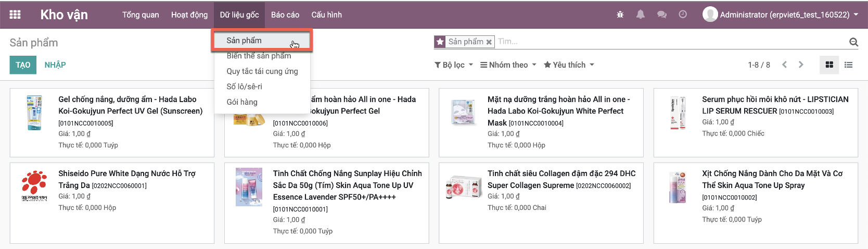Click the NHẬP import button
The image size is (868, 249).
pos(55,65)
